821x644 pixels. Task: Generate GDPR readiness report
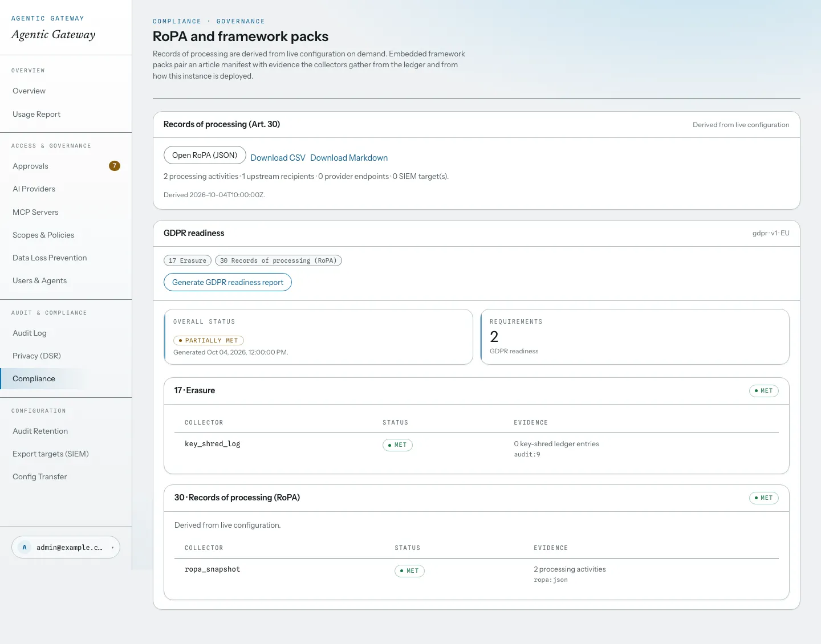pos(227,282)
